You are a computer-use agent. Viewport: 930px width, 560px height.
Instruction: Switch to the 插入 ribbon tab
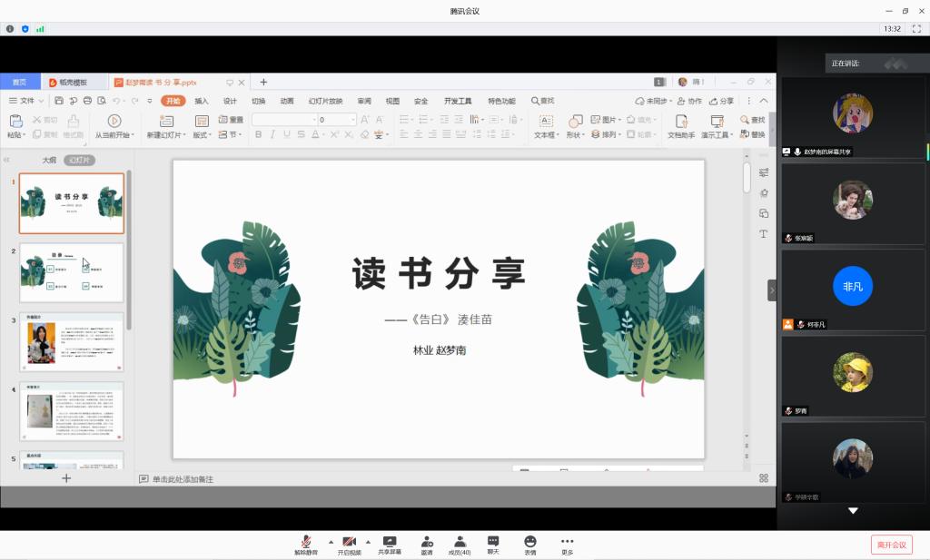(x=202, y=101)
